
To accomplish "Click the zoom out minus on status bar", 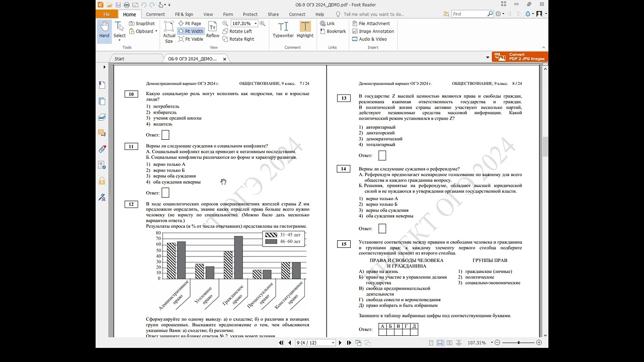I will (497, 343).
